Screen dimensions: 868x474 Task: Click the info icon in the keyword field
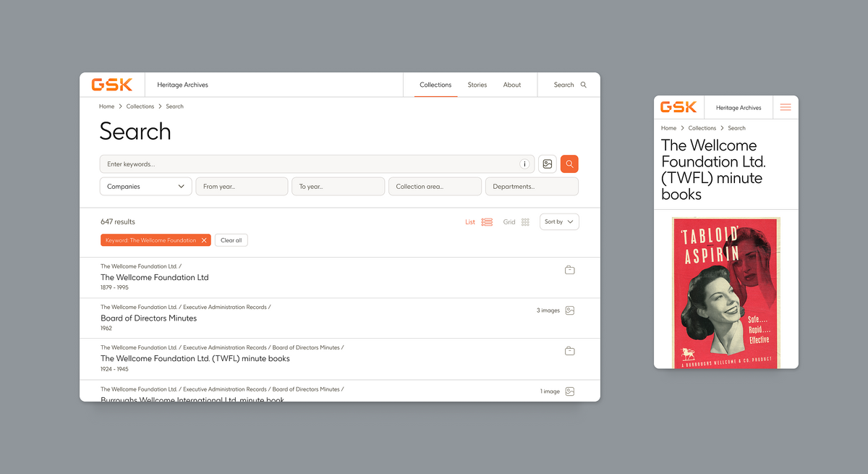pyautogui.click(x=524, y=164)
